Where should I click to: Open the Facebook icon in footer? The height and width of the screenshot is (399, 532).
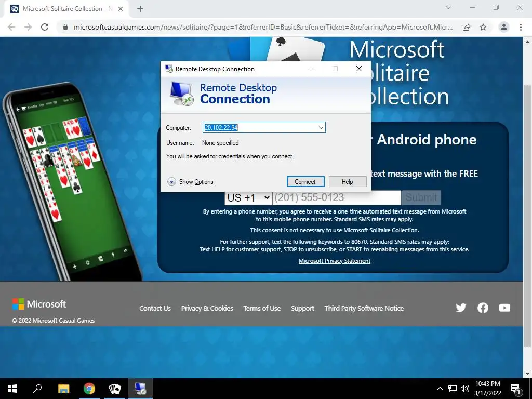coord(483,308)
